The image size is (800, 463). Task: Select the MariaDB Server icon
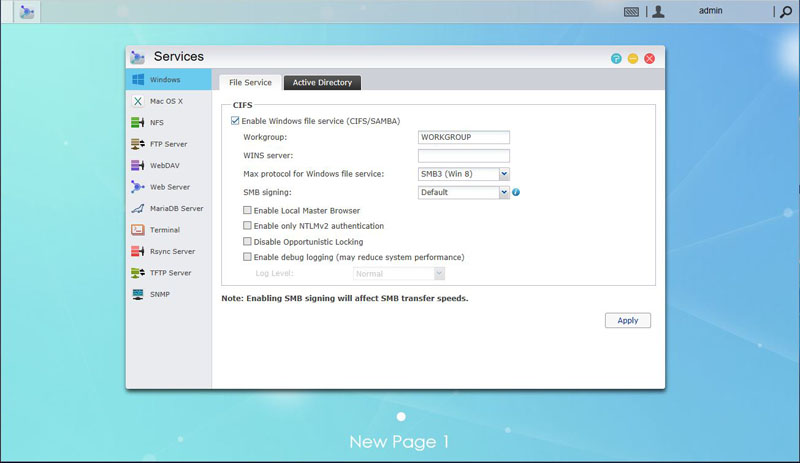pyautogui.click(x=138, y=208)
